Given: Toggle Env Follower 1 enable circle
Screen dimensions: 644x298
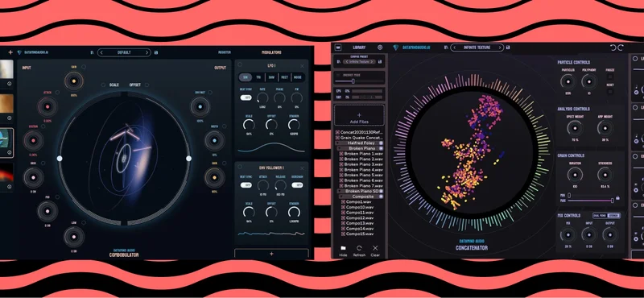Looking at the screenshot, I should coord(240,167).
